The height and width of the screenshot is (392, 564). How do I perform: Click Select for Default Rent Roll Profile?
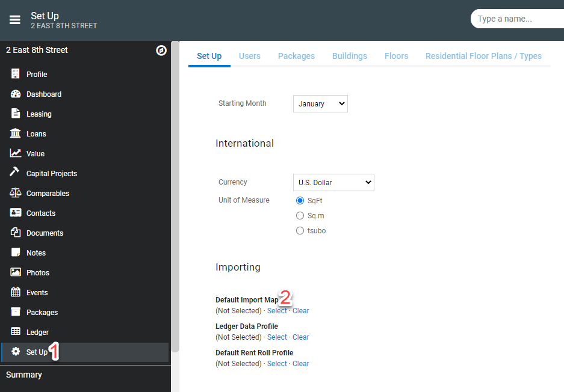pos(277,364)
